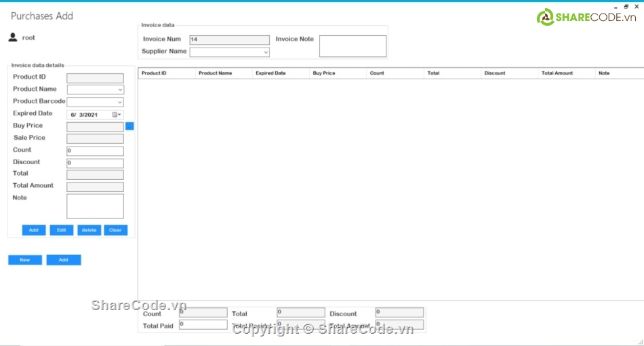Click the Total Paid input field
This screenshot has width=644, height=346.
point(203,325)
